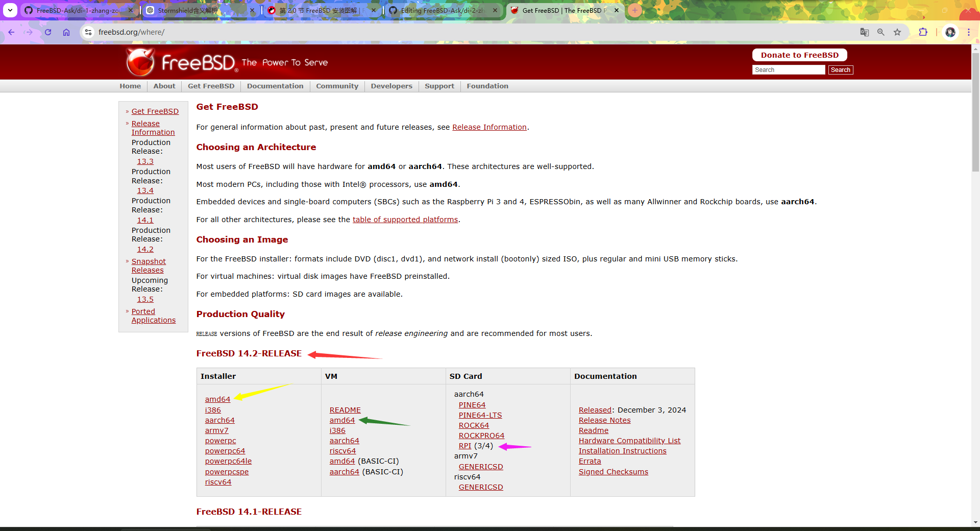This screenshot has width=980, height=531.
Task: Open the Snapshot Releases link
Action: point(149,266)
